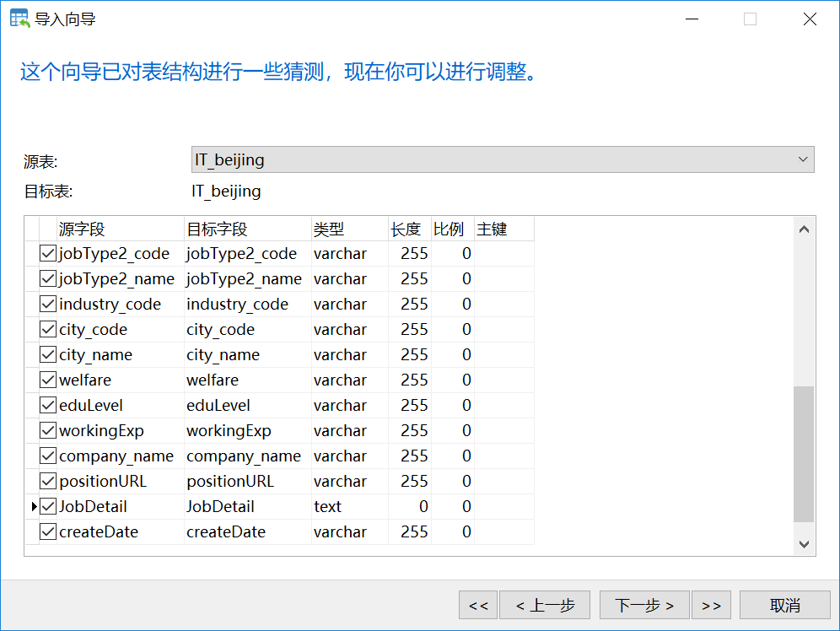Image resolution: width=840 pixels, height=631 pixels.
Task: Uncheck the workingExp field row
Action: coord(48,430)
